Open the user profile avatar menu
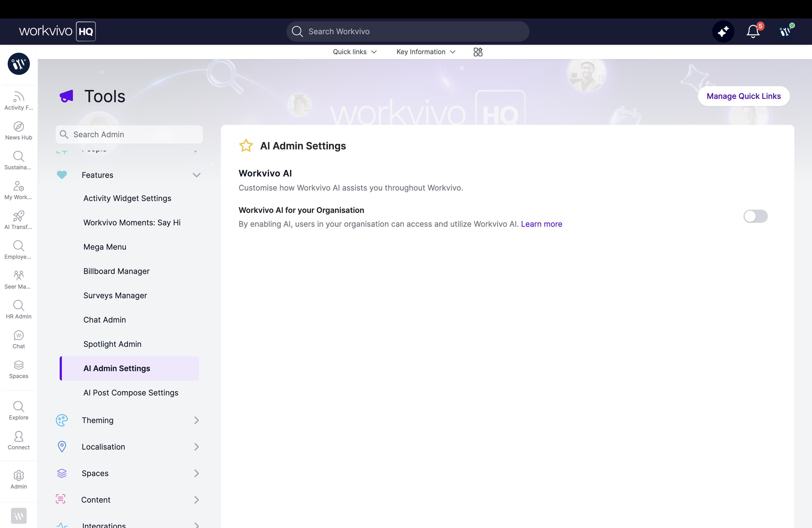 pos(785,31)
